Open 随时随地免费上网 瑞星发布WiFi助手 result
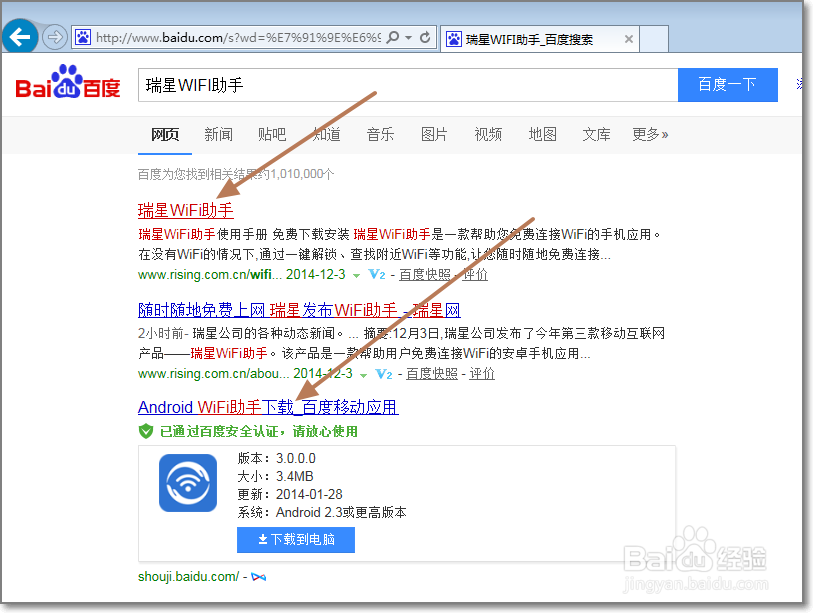The height and width of the screenshot is (613, 813). coord(299,310)
